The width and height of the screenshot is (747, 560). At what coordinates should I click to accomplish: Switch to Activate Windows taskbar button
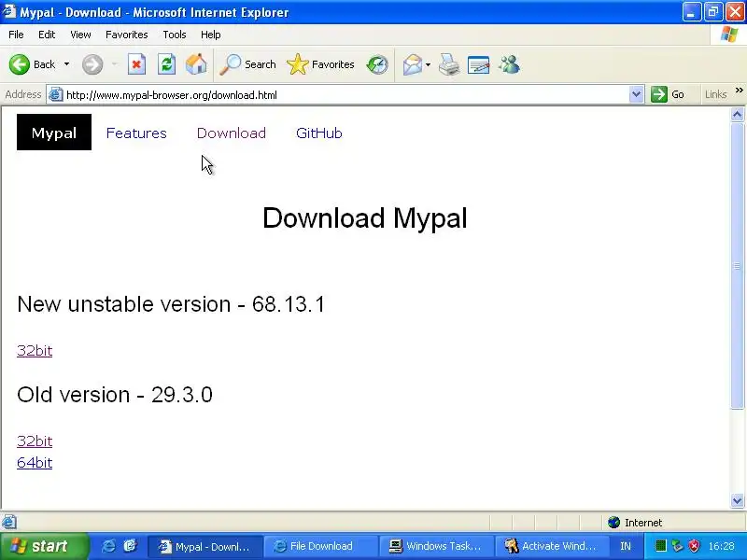[x=552, y=546]
